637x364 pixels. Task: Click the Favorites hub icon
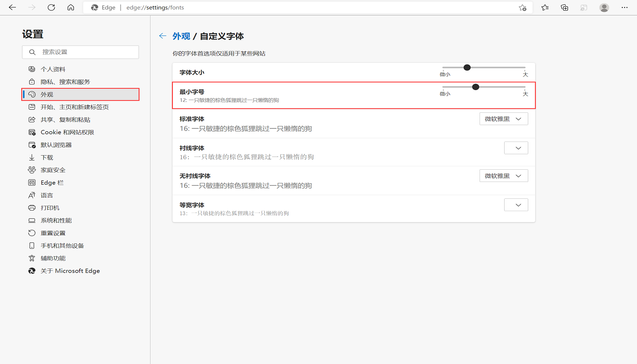pyautogui.click(x=545, y=8)
